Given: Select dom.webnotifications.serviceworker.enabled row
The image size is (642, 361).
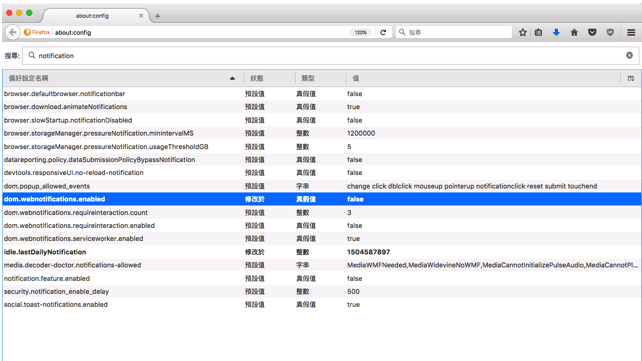Looking at the screenshot, I should click(x=321, y=239).
